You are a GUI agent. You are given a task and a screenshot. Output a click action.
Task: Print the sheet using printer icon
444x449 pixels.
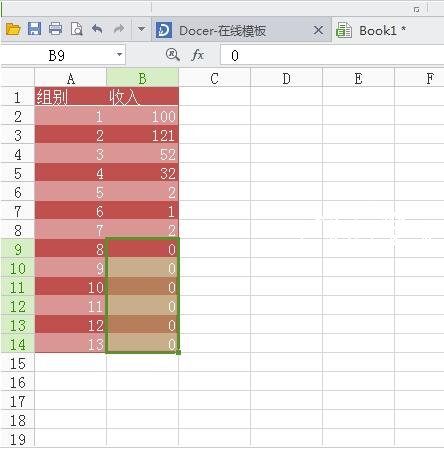55,29
